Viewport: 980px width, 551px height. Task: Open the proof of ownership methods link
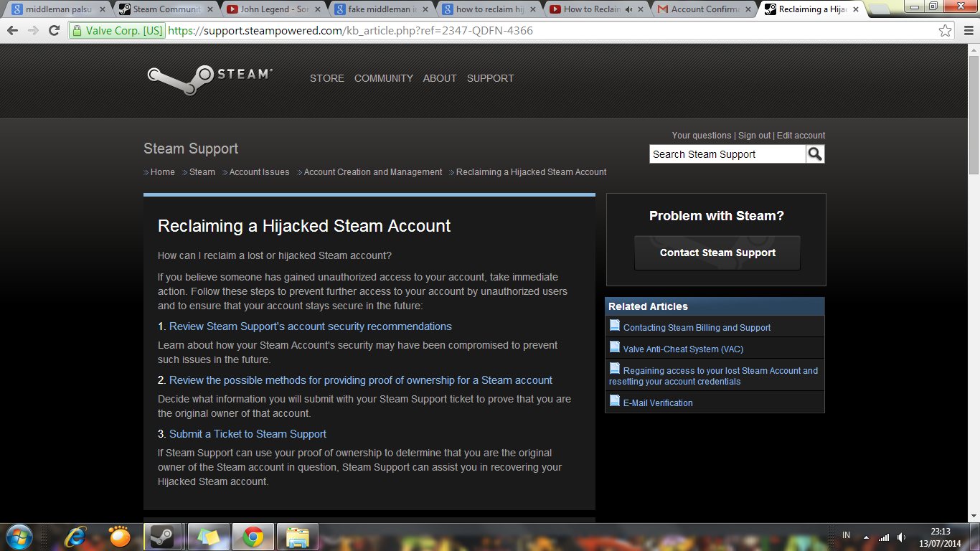(361, 380)
